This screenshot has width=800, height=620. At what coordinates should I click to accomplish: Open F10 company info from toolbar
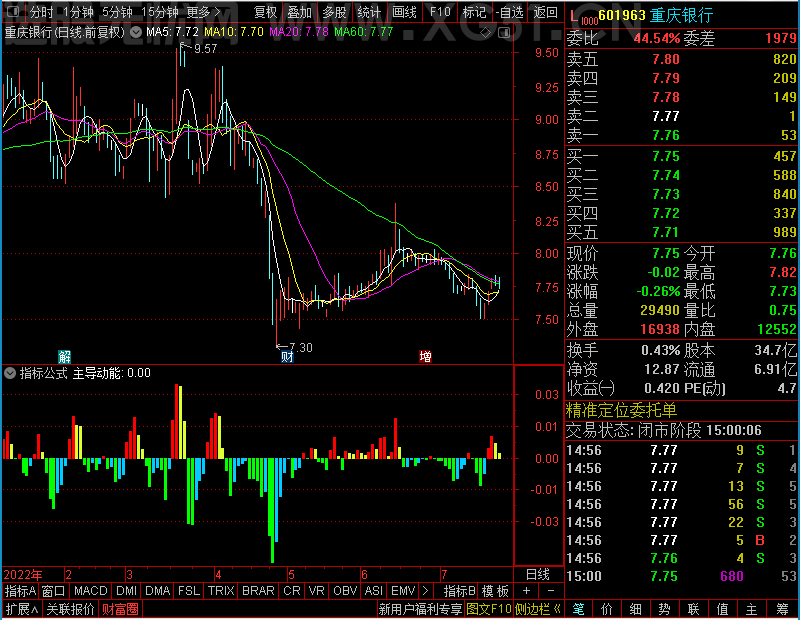(x=440, y=12)
